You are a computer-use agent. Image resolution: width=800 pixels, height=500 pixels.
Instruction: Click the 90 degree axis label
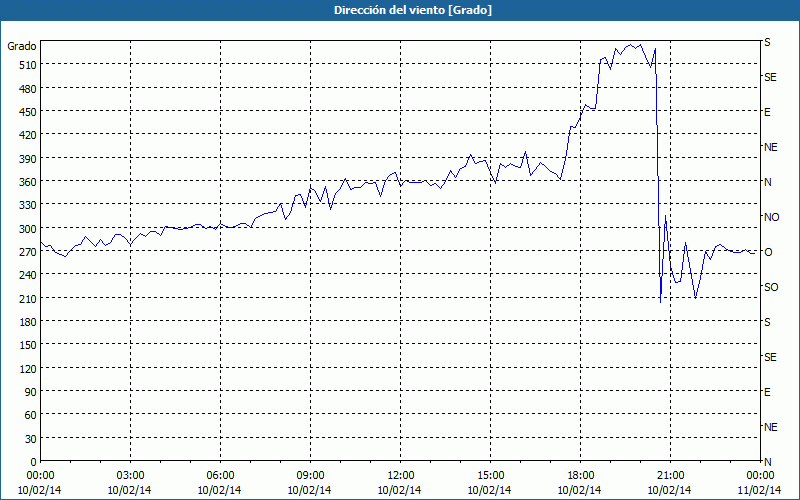30,392
